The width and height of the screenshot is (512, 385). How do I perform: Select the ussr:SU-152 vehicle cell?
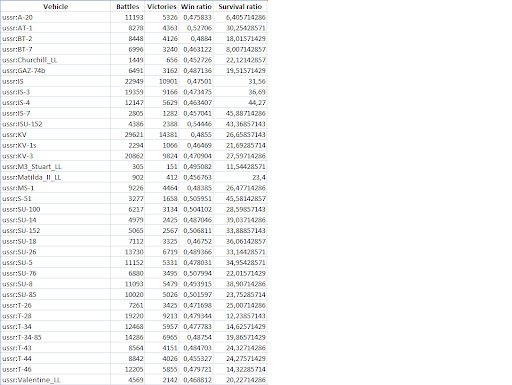point(55,231)
